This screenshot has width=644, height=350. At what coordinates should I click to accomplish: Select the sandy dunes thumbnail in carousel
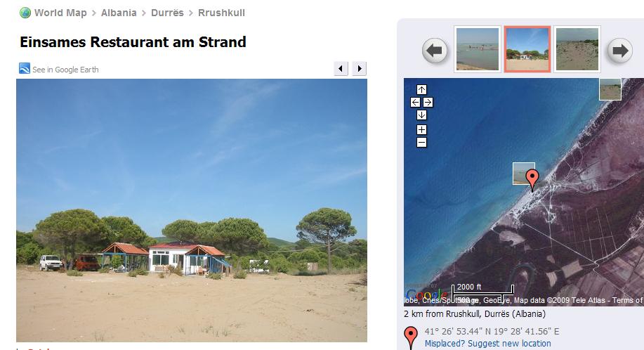[x=577, y=49]
